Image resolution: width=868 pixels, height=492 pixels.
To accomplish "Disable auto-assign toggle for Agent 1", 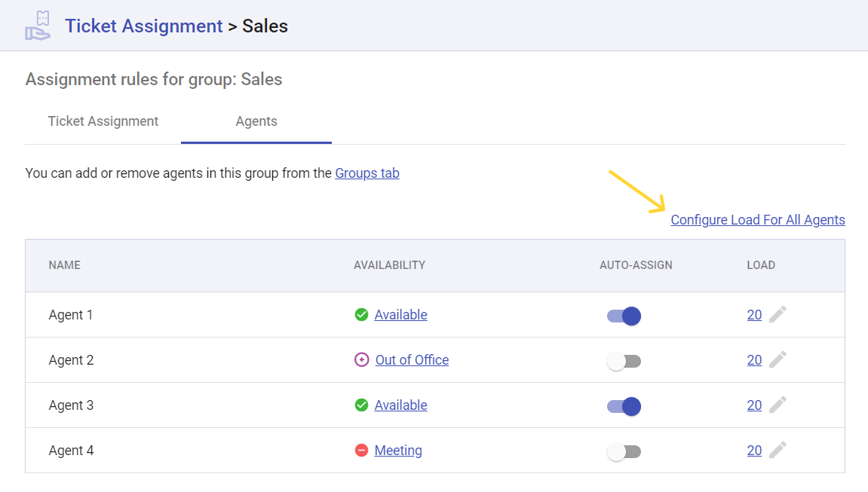I will click(624, 316).
